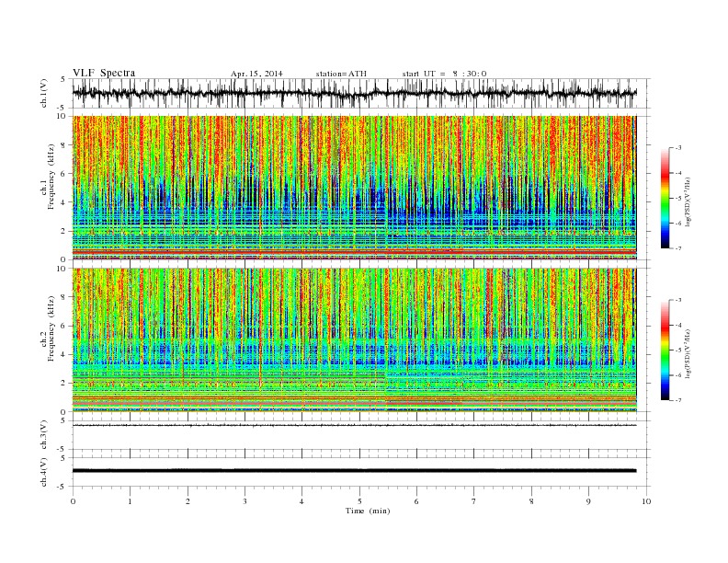728x563 pixels.
Task: Click the "8" tick on the time axis
Action: tap(531, 501)
